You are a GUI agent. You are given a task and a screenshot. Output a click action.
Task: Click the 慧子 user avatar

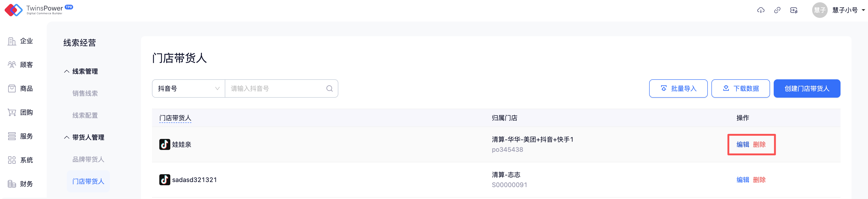[819, 10]
